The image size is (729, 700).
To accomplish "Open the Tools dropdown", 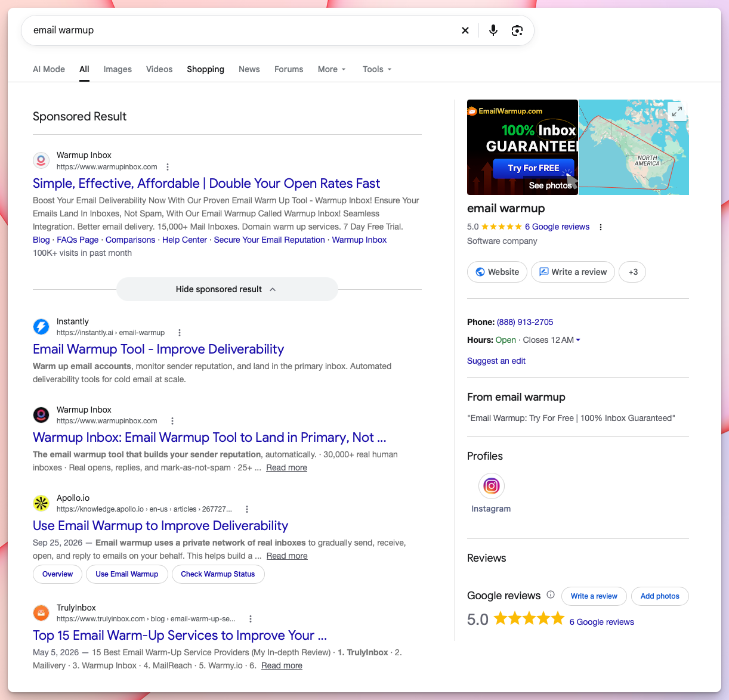I will coord(377,69).
